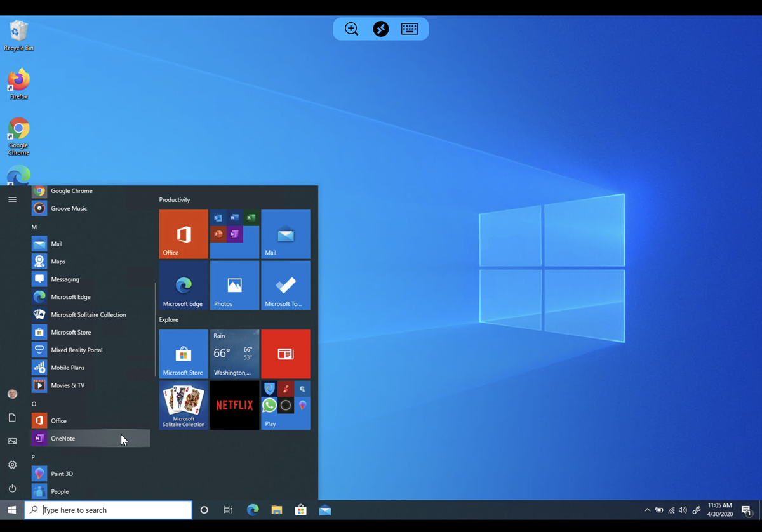This screenshot has width=762, height=532.
Task: Launch Microsoft Solitaire Collection from the app list
Action: tap(91, 315)
